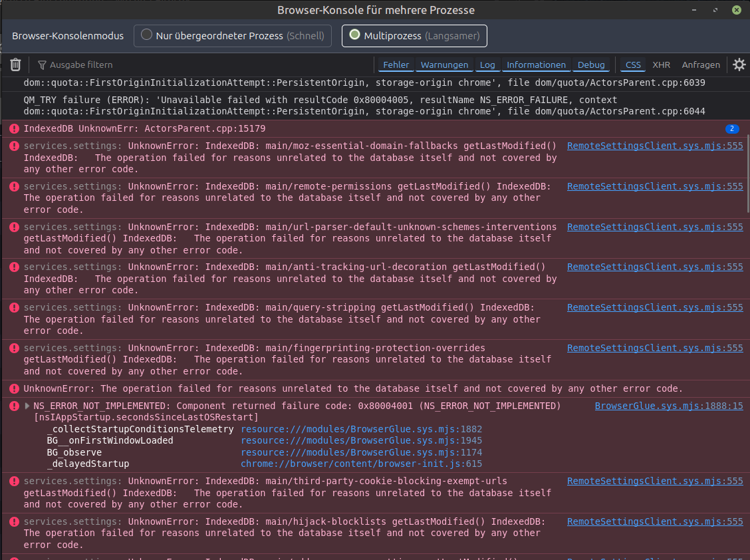Toggle the Log filter
This screenshot has width=750, height=560.
click(487, 65)
